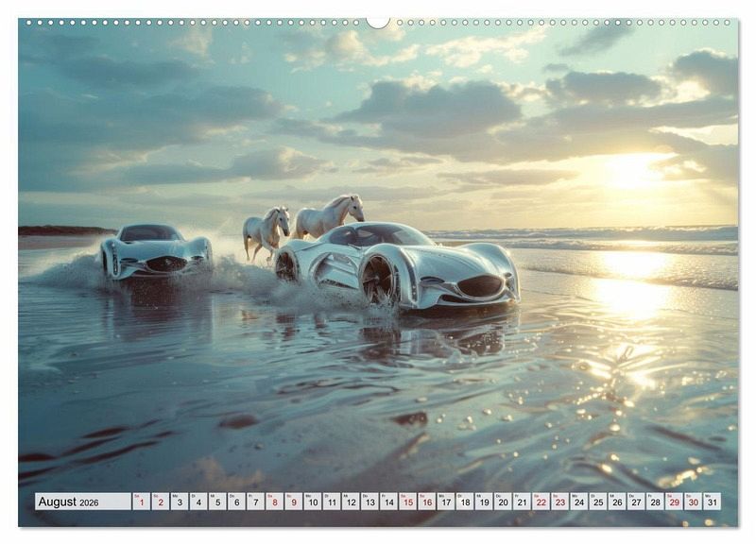Screen dimensions: 756x545
Task: Select the red-marked day 15
Action: coord(407,502)
